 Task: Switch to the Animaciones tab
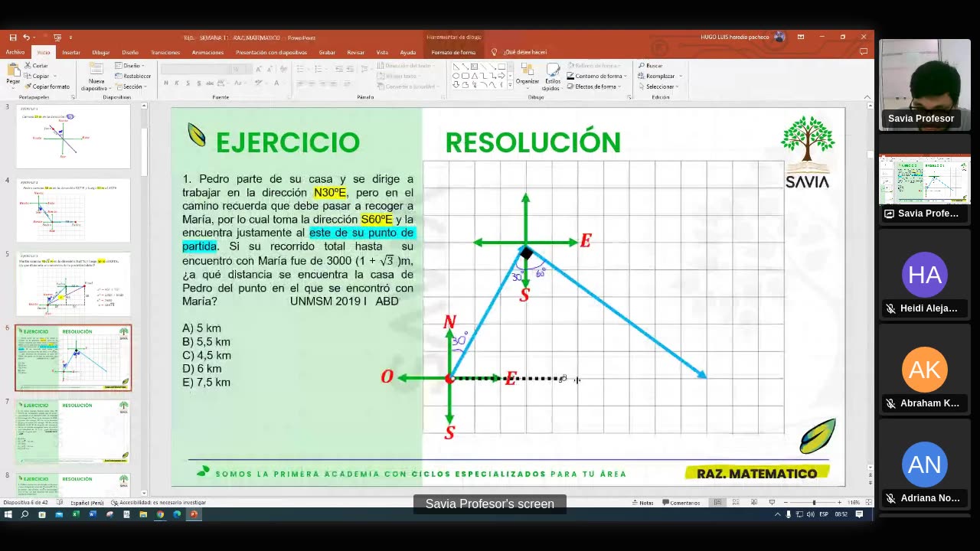pos(207,52)
